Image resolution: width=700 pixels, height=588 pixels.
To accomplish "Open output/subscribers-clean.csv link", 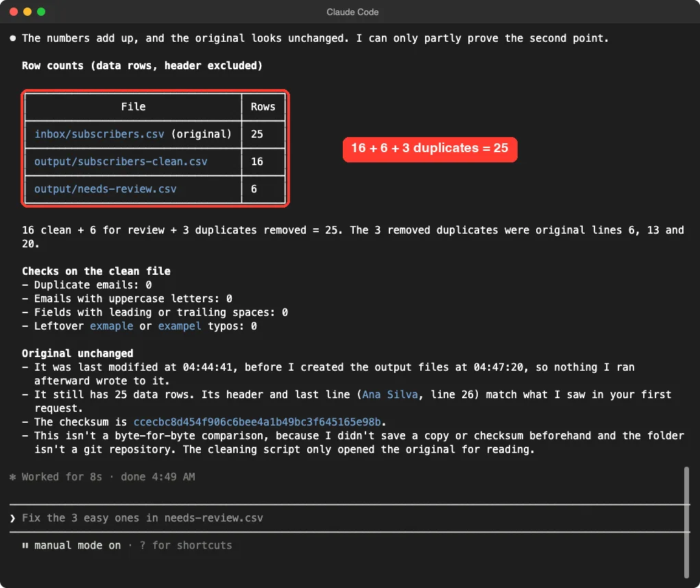I will tap(121, 162).
